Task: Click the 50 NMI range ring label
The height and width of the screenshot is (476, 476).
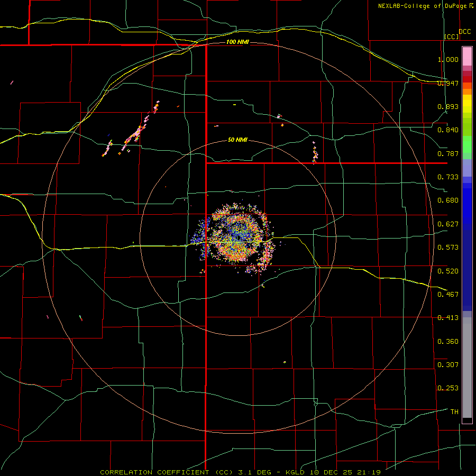Action: 237,140
